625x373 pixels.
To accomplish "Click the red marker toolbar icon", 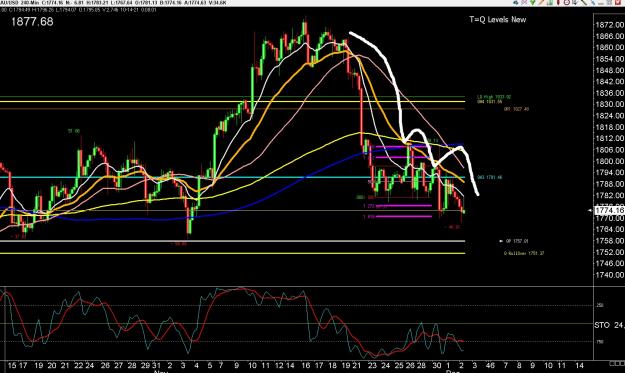I will point(558,2).
